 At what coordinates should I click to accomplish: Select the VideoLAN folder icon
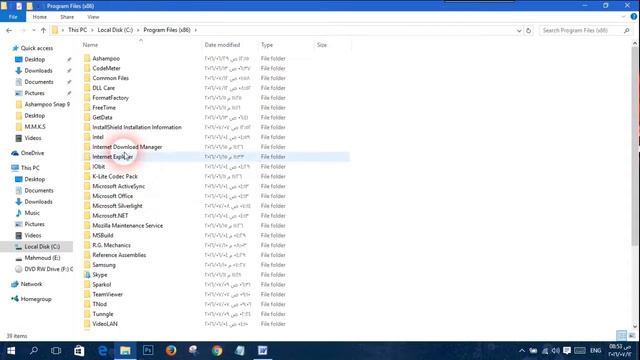tap(87, 324)
